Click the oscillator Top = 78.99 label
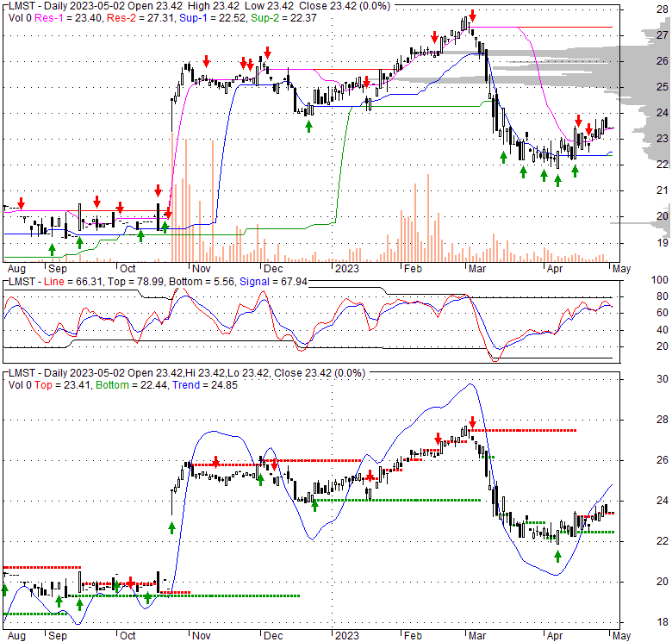The width and height of the screenshot is (672, 642). coord(135,282)
